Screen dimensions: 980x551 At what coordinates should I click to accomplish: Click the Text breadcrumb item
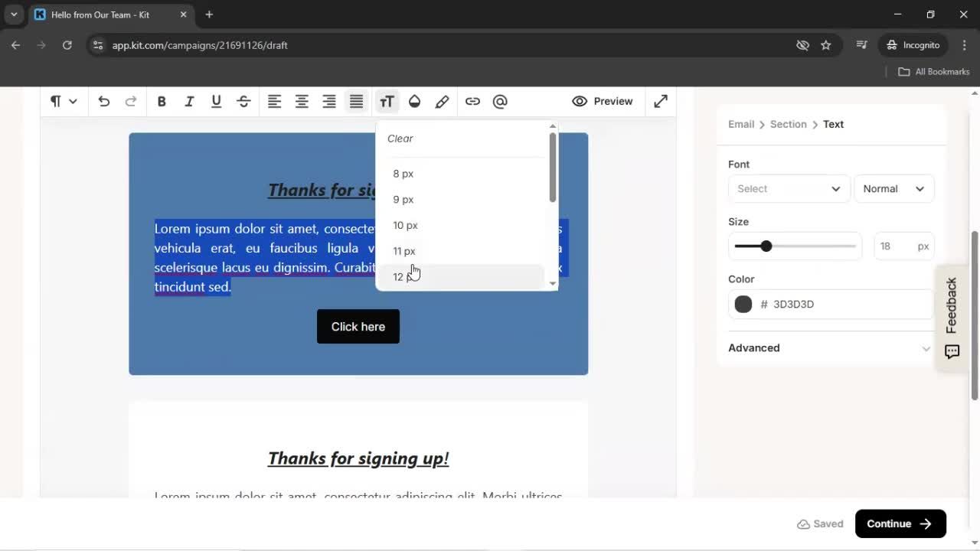pos(833,124)
